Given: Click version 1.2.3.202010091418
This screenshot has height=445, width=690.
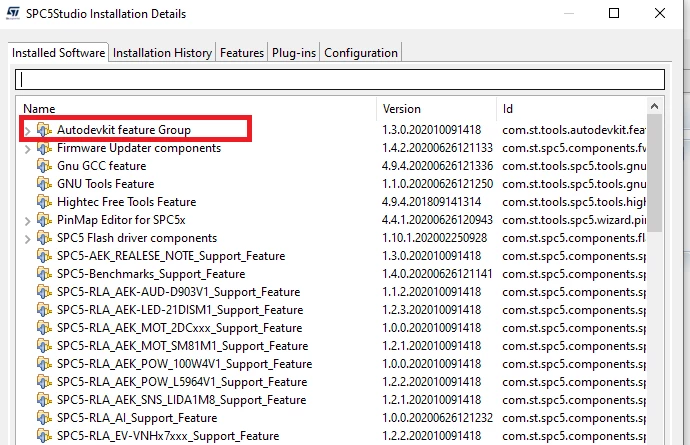Looking at the screenshot, I should click(431, 310).
